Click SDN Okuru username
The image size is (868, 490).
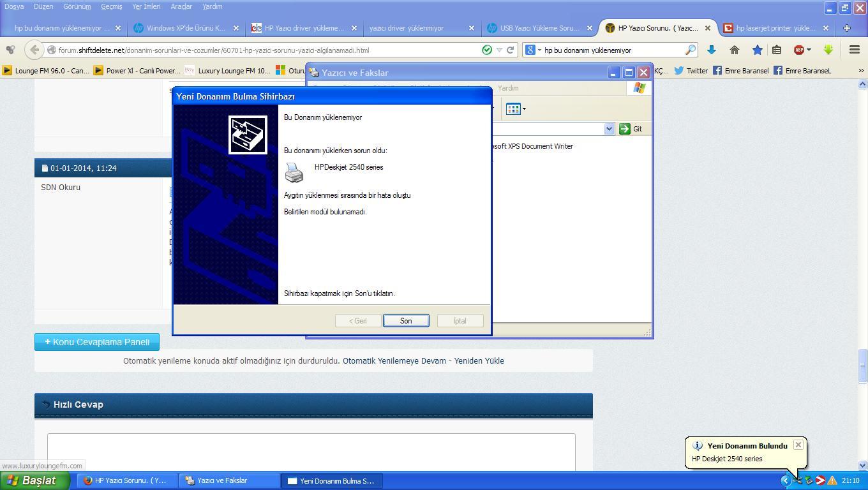click(61, 187)
